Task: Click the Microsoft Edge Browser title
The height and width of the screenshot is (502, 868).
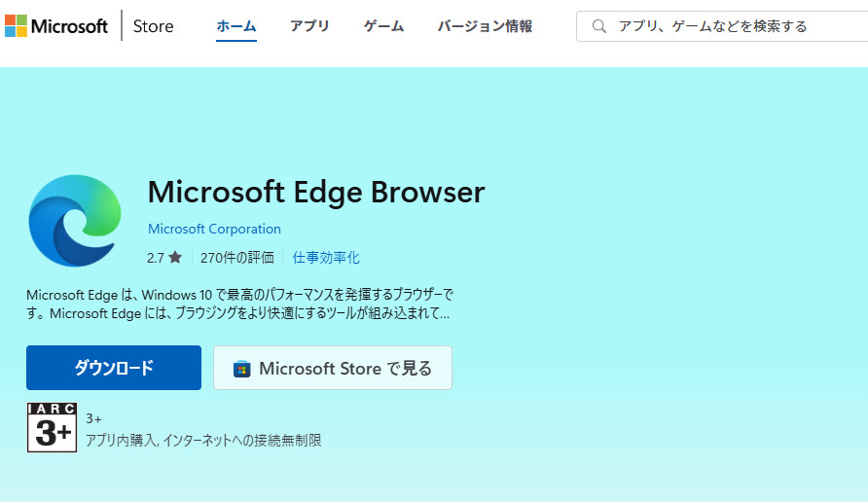Action: click(315, 192)
